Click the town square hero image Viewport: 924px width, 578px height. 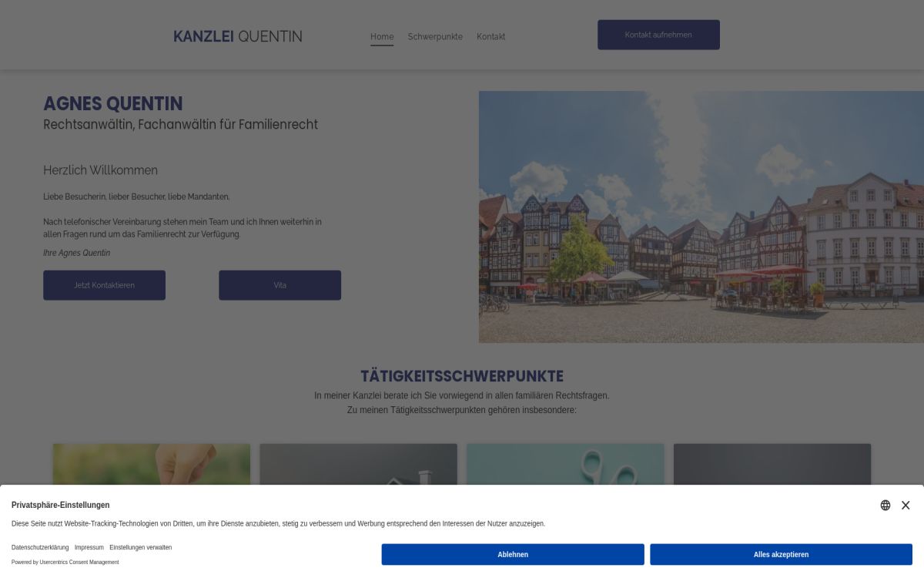click(x=701, y=217)
